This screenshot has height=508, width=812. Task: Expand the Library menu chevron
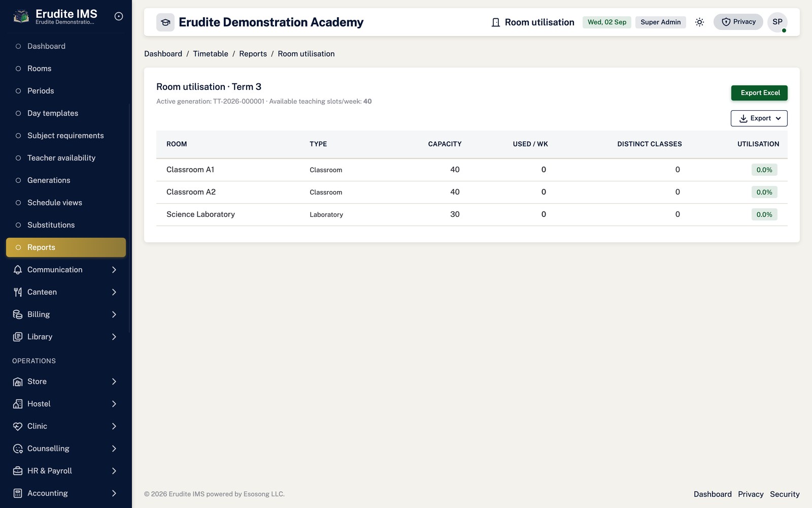114,337
